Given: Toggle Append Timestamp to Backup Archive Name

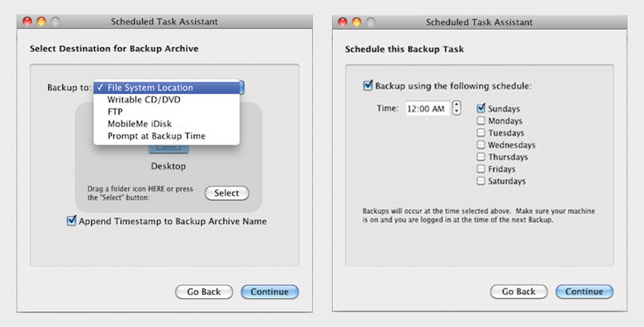Looking at the screenshot, I should (x=72, y=220).
